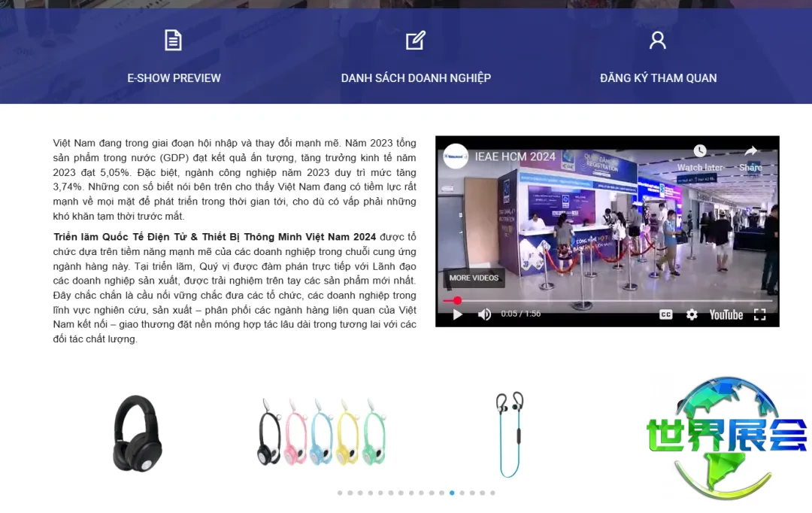The image size is (812, 513).
Task: Open DANH SÁCH DOANH NGHIỆP page
Action: coord(416,78)
